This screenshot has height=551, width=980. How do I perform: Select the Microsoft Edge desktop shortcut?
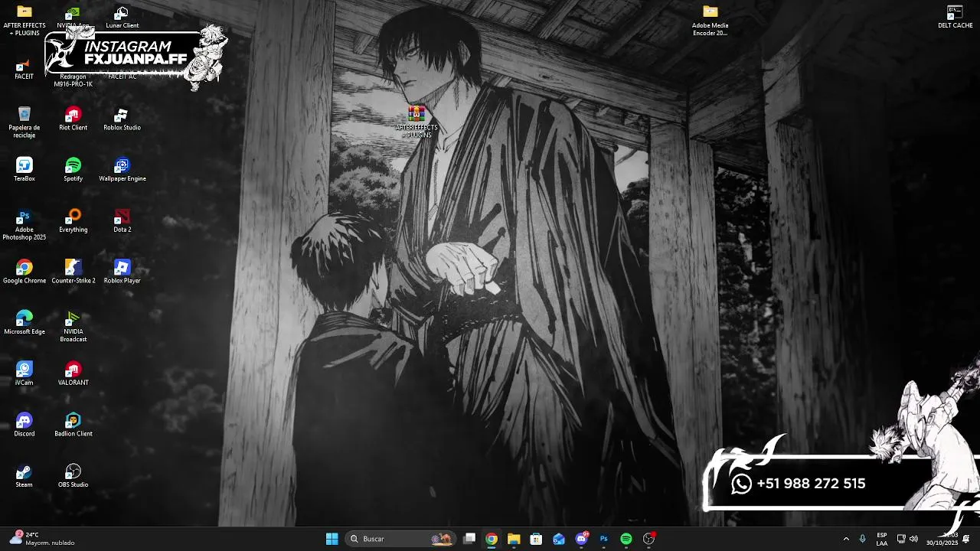[24, 323]
